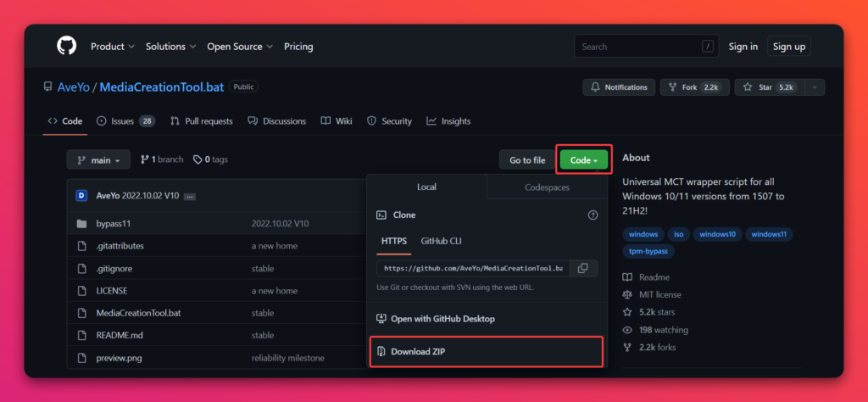Click the tag icon beside 0 tags
The height and width of the screenshot is (402, 868).
198,159
